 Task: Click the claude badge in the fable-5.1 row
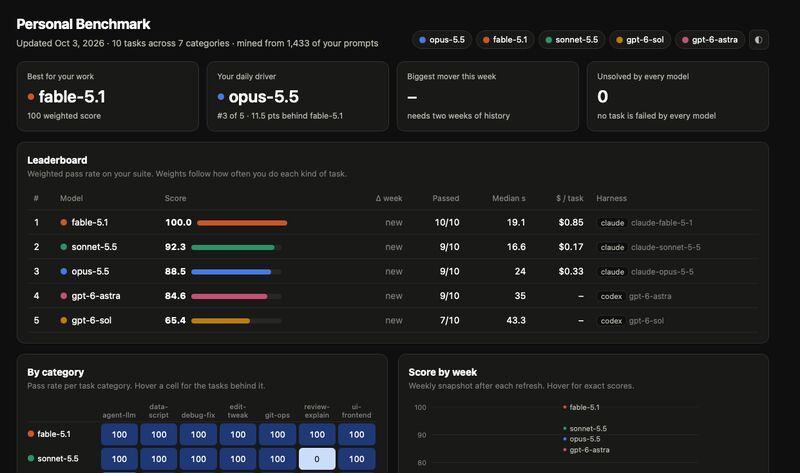pyautogui.click(x=612, y=223)
